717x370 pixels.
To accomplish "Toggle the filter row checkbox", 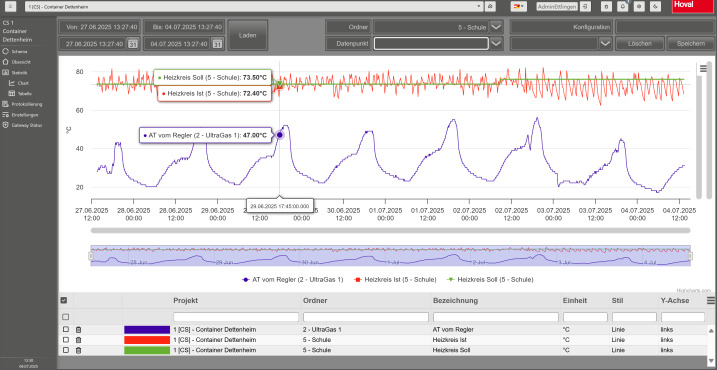I will 66,317.
